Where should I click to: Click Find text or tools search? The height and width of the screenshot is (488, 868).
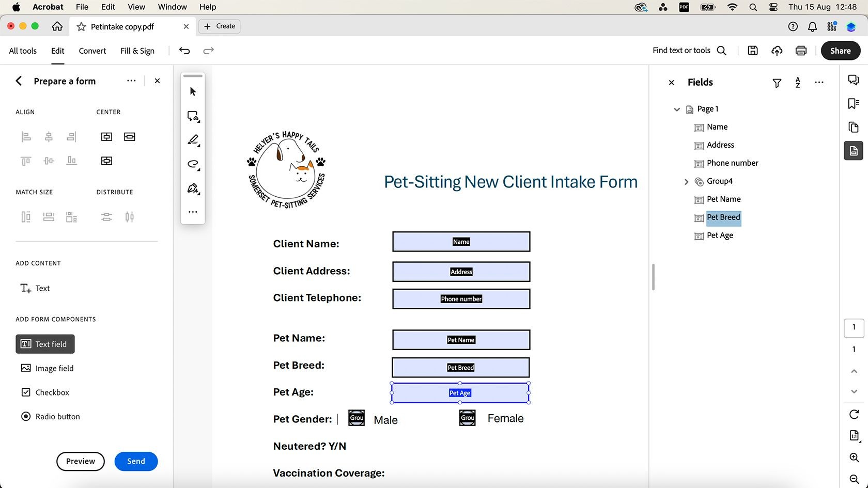(x=690, y=51)
